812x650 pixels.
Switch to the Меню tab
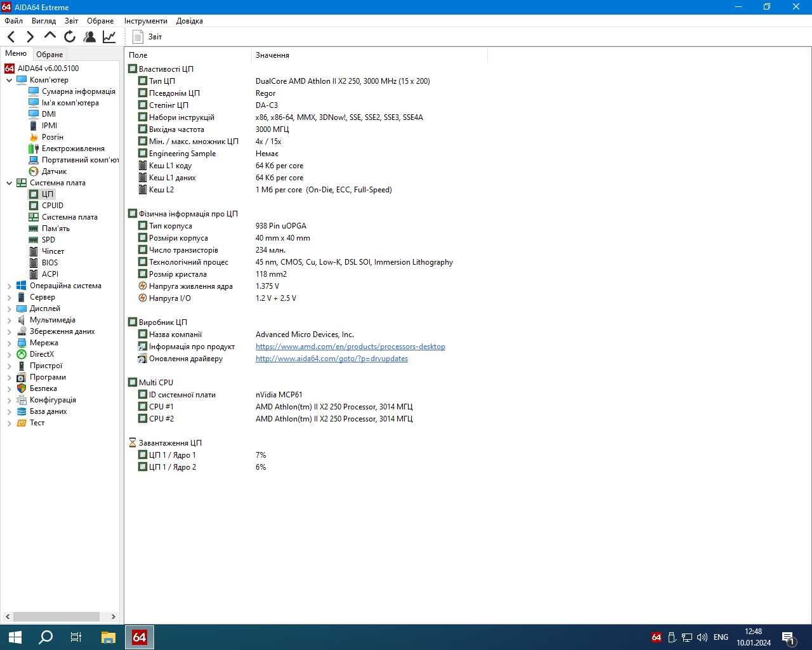point(16,53)
